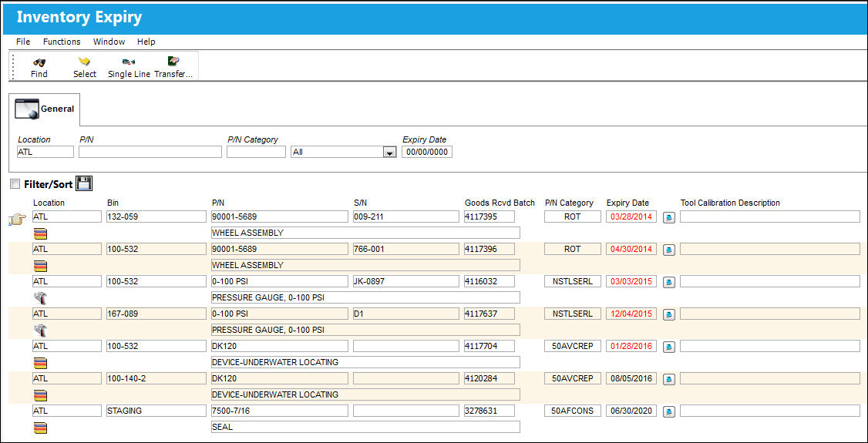Open the File menu
This screenshot has height=443, width=868.
click(x=23, y=42)
